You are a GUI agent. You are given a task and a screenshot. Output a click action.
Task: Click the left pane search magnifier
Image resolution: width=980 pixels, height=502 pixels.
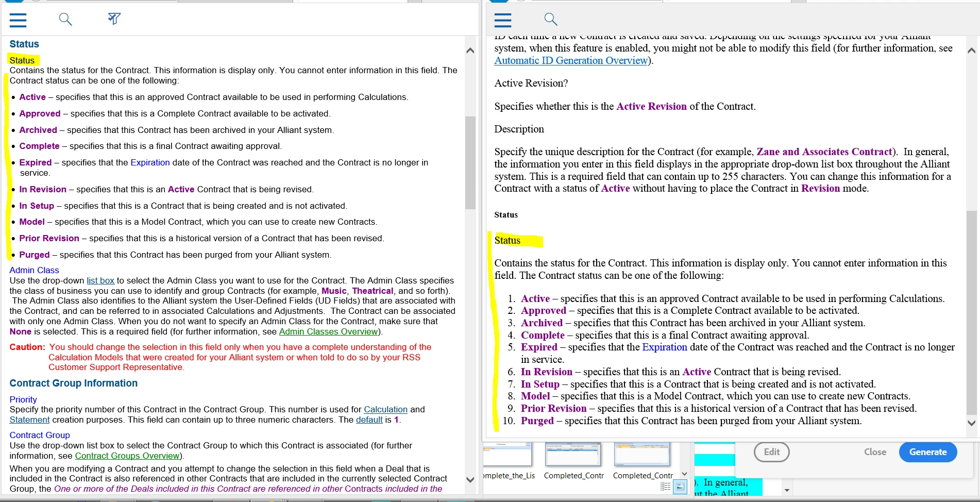(65, 20)
